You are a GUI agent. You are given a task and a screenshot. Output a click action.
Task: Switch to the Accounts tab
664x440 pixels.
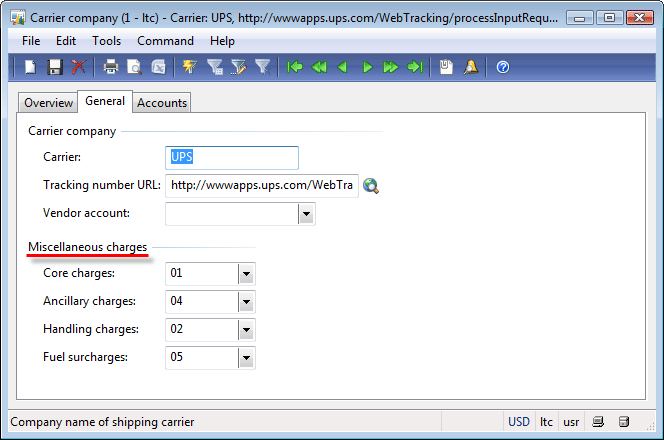(x=162, y=103)
